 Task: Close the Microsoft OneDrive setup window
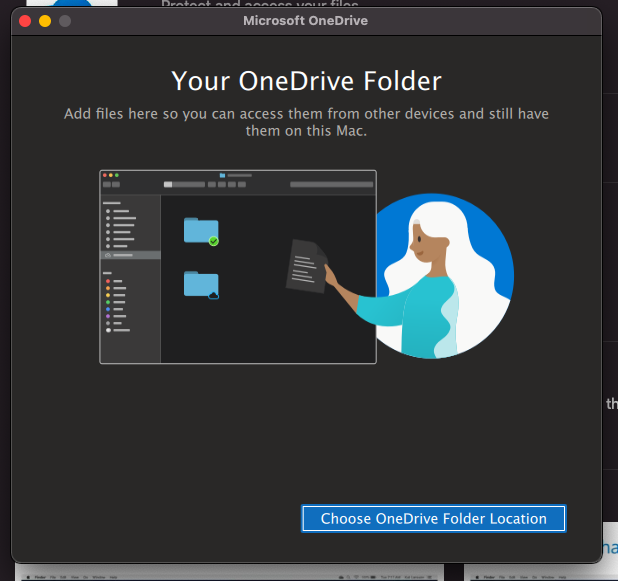pos(26,21)
